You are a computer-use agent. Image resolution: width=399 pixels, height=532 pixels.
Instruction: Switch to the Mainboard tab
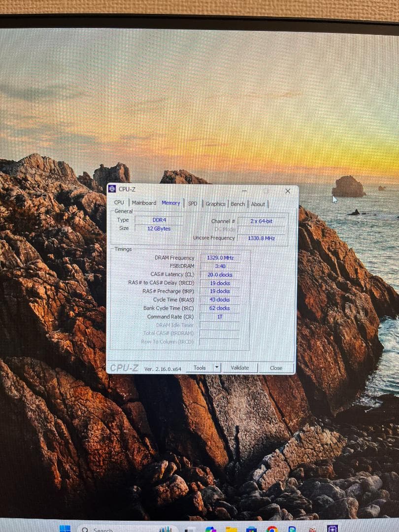pos(144,202)
